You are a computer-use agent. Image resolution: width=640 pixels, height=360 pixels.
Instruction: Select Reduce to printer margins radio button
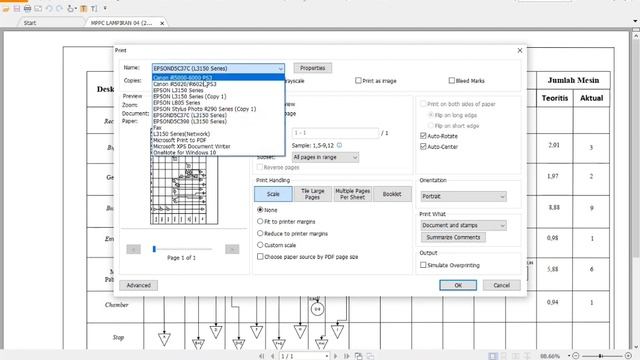point(260,233)
